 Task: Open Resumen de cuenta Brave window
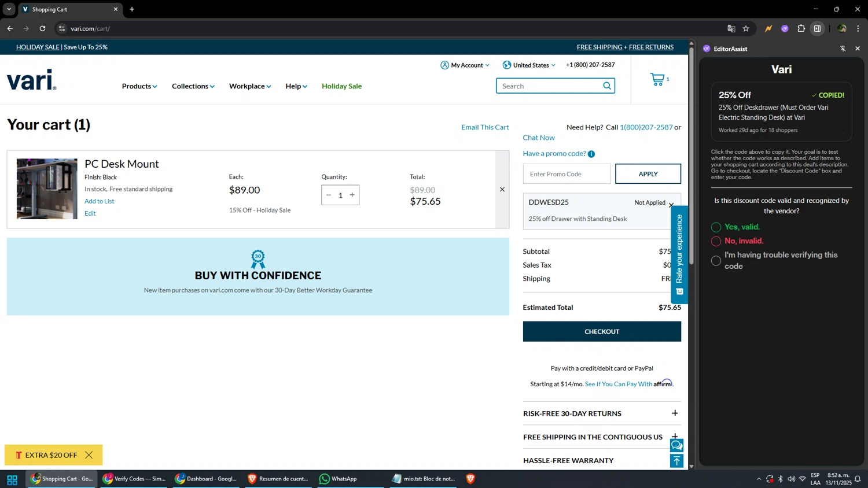[x=278, y=479]
